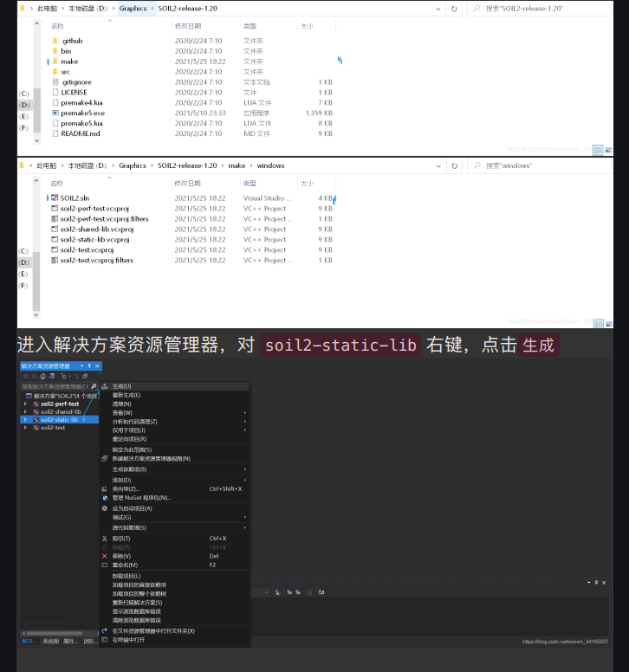Open 查看(W) submenu in the context menu
This screenshot has width=629, height=672.
tap(174, 413)
